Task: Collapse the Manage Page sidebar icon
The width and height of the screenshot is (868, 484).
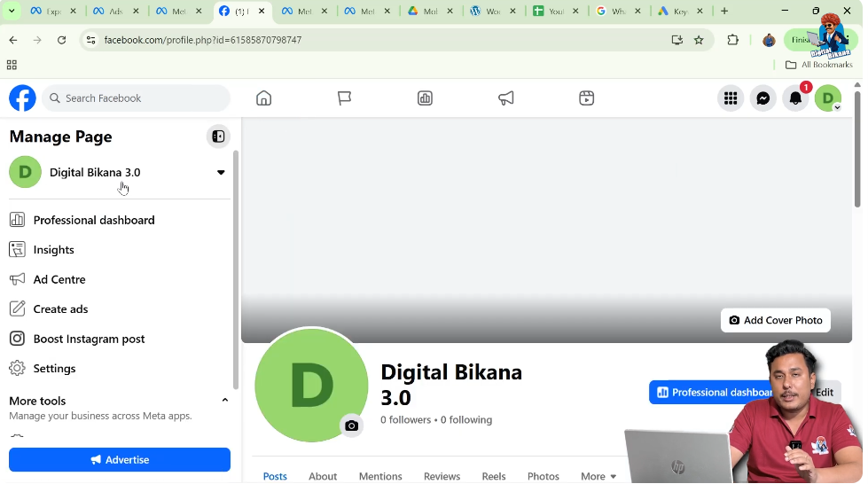Action: pyautogui.click(x=218, y=137)
